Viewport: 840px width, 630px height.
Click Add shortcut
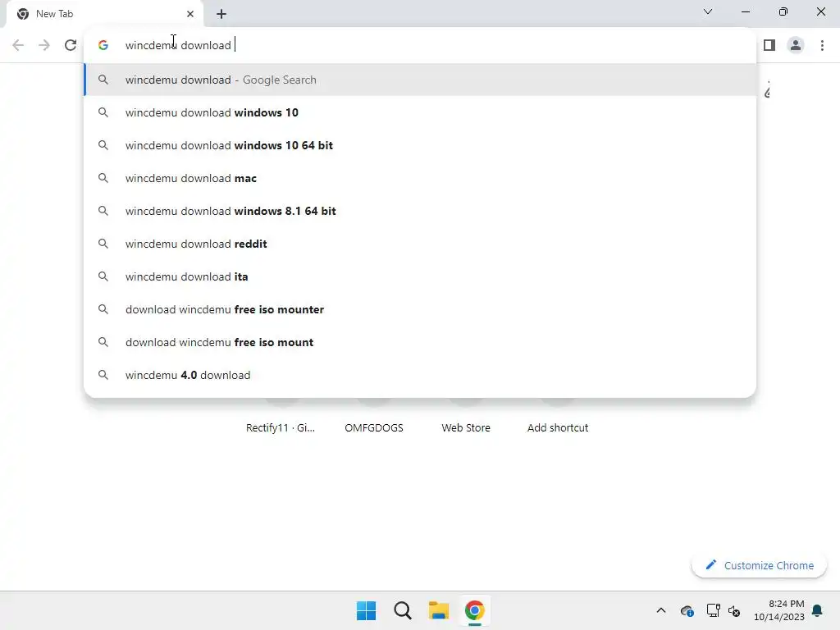click(x=558, y=427)
